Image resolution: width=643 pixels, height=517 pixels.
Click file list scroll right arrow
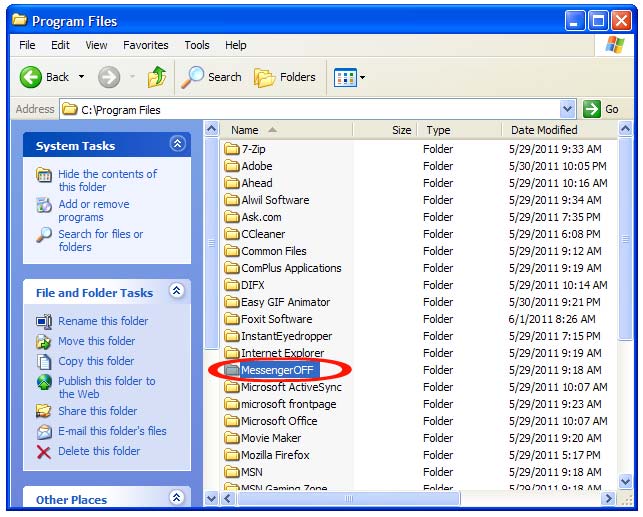(x=609, y=499)
